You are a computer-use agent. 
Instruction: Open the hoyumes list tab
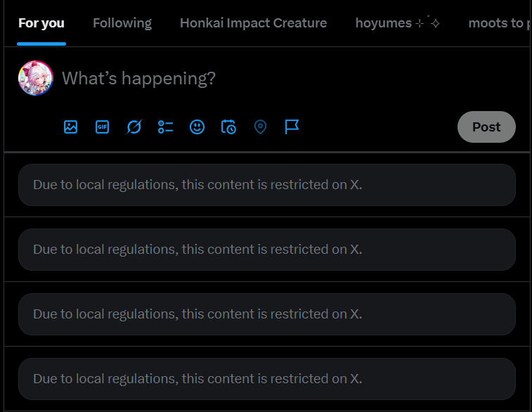(397, 23)
